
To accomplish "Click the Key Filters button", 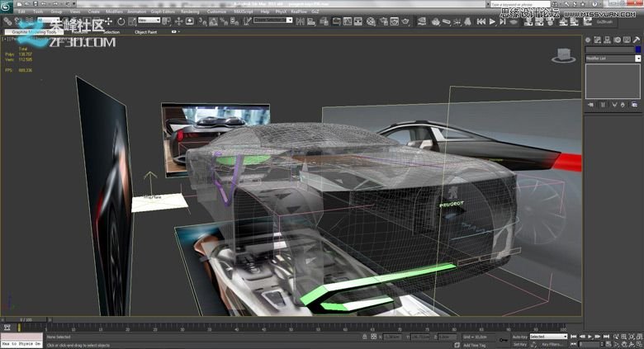I will pos(551,344).
